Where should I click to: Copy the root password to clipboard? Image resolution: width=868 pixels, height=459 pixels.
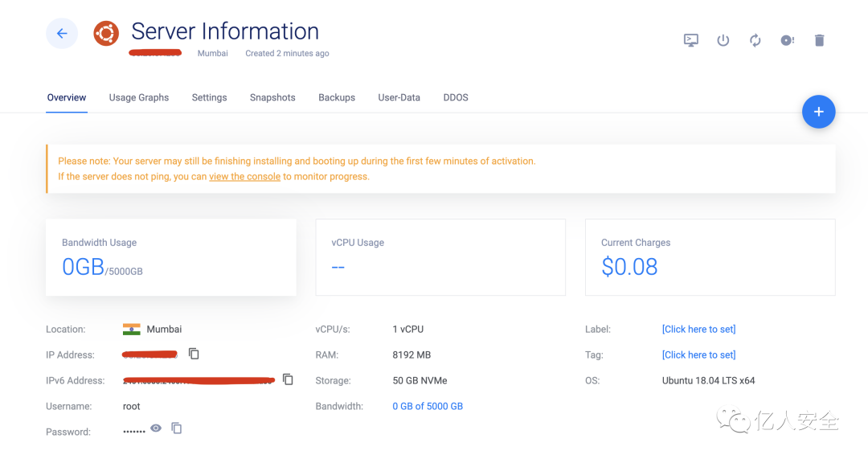coord(177,428)
